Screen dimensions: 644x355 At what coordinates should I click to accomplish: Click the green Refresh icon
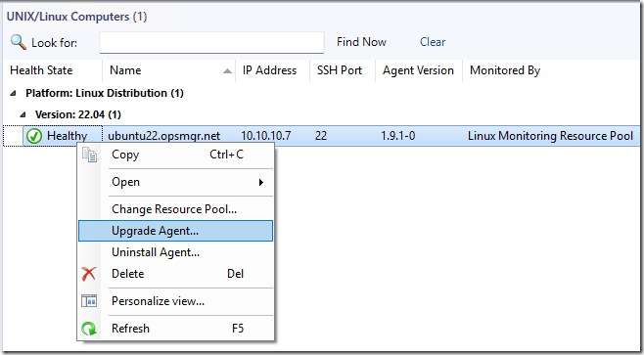(89, 329)
